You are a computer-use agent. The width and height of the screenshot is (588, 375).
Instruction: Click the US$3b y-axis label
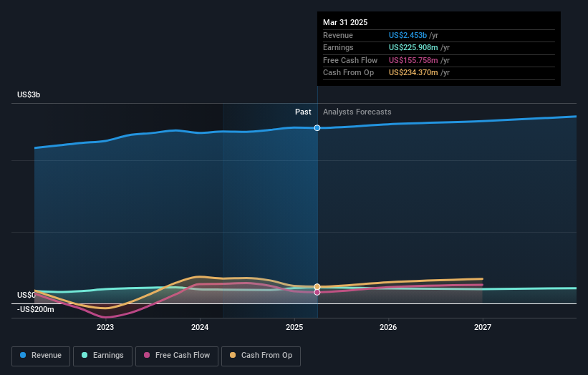[29, 94]
